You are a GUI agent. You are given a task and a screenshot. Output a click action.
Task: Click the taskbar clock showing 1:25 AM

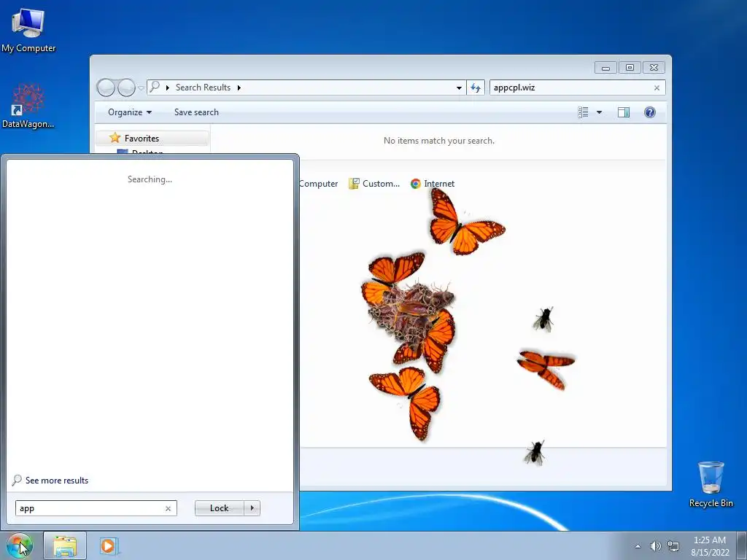(x=710, y=546)
